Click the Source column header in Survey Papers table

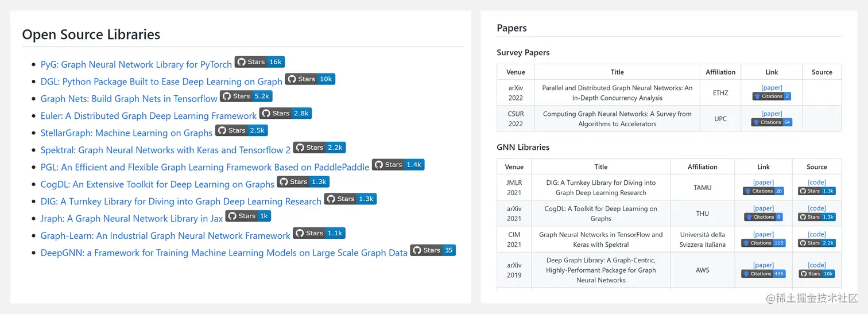tap(821, 72)
